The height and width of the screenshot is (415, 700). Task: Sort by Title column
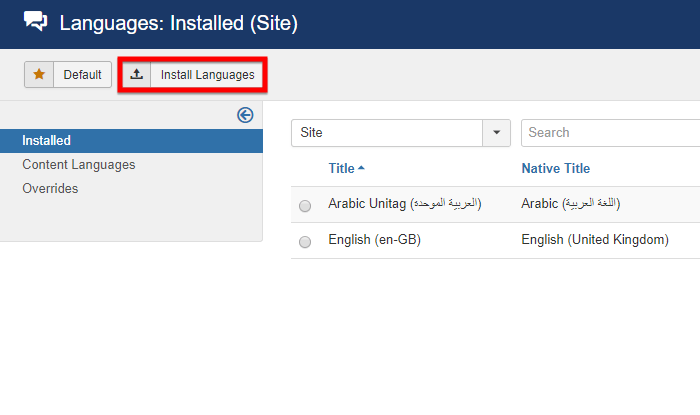342,168
